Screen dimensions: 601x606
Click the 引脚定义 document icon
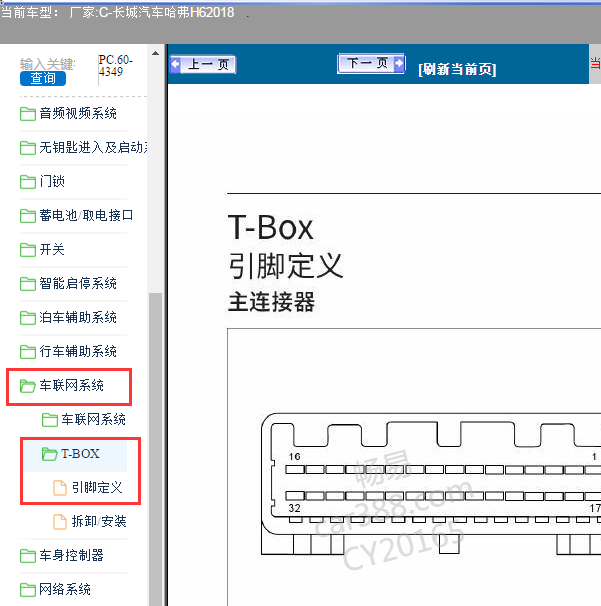pos(60,488)
